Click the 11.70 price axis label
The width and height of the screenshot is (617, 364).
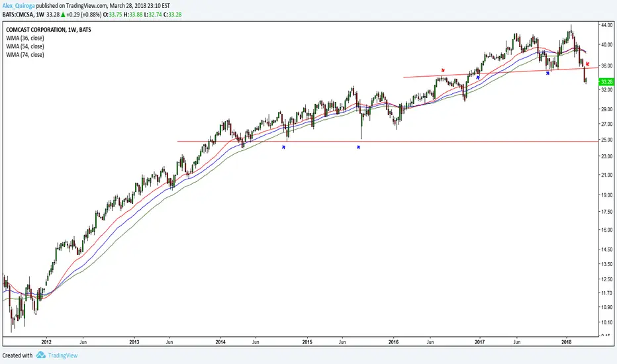(x=606, y=293)
